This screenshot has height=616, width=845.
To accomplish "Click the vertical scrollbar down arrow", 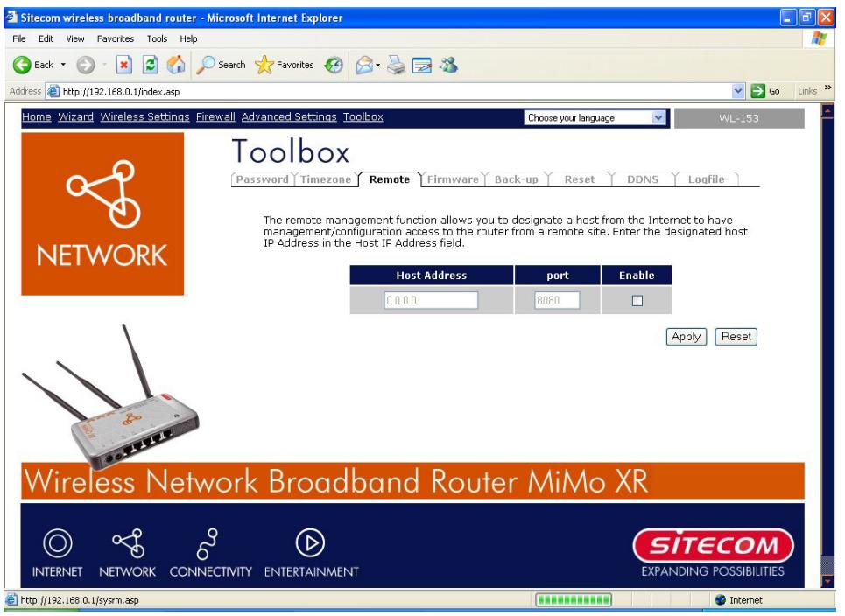I will (x=827, y=582).
